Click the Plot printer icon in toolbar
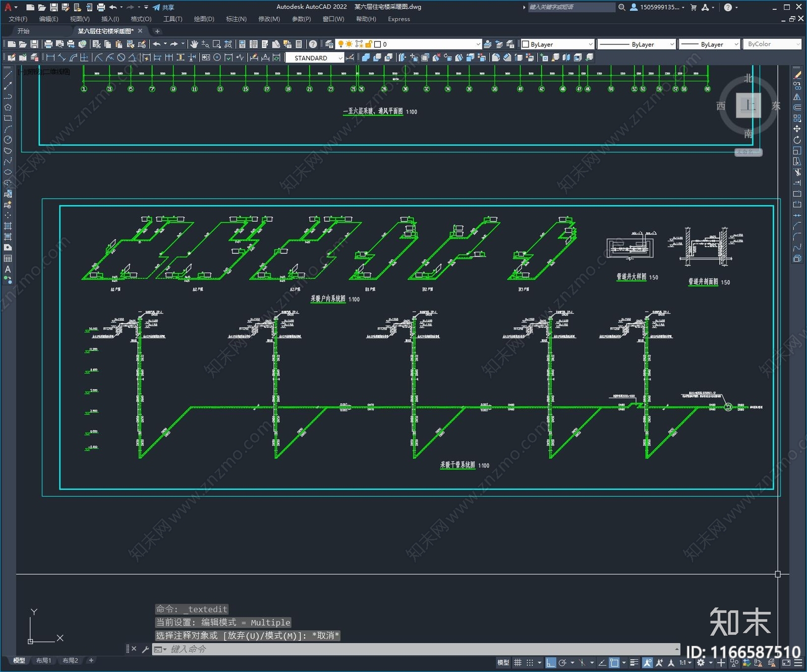This screenshot has height=672, width=807. pos(48,44)
